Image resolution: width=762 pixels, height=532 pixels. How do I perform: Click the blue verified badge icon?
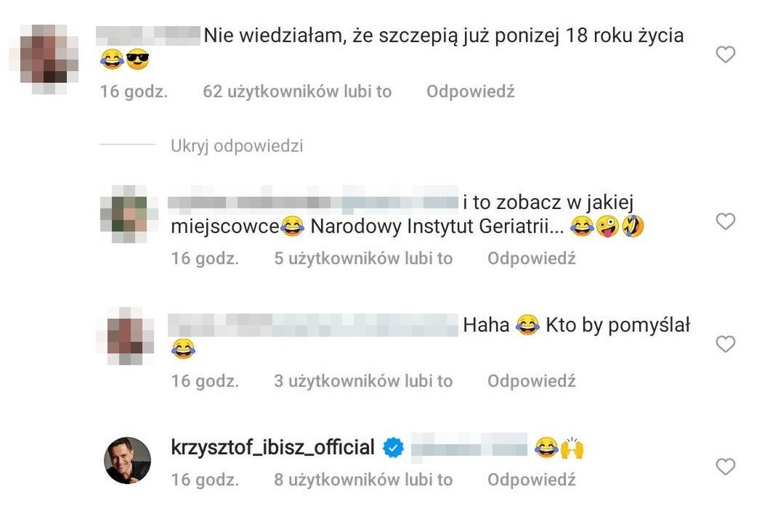click(x=393, y=448)
